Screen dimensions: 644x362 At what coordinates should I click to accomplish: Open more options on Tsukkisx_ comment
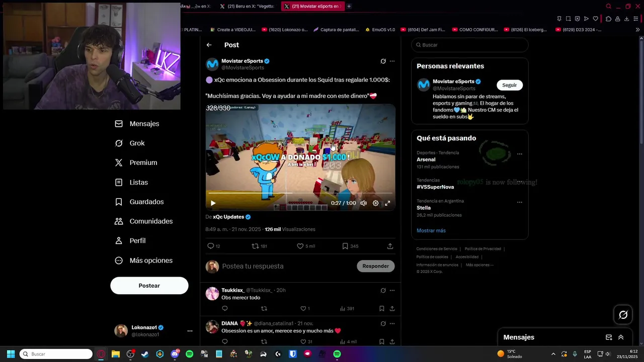point(392,291)
